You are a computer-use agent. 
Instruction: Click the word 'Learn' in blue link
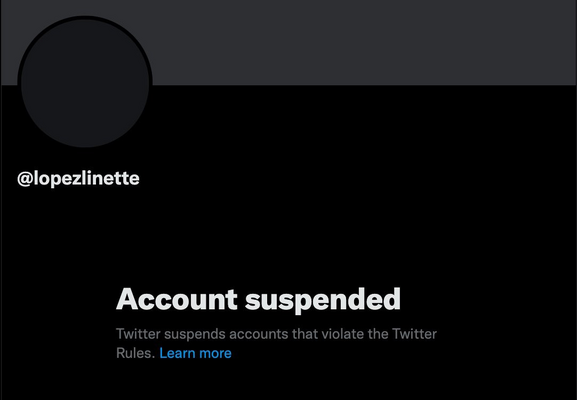click(x=177, y=353)
